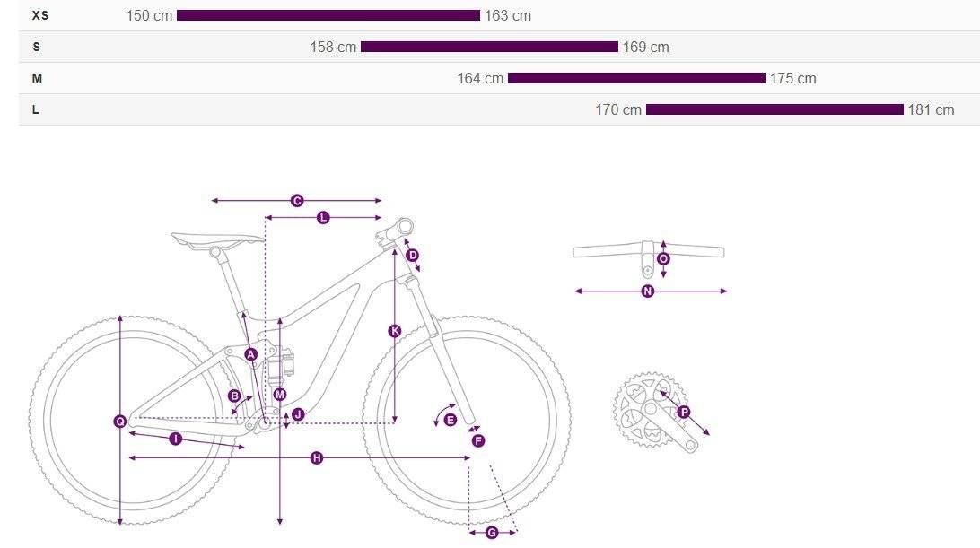Click the K stack marker
The width and height of the screenshot is (980, 548).
click(394, 331)
